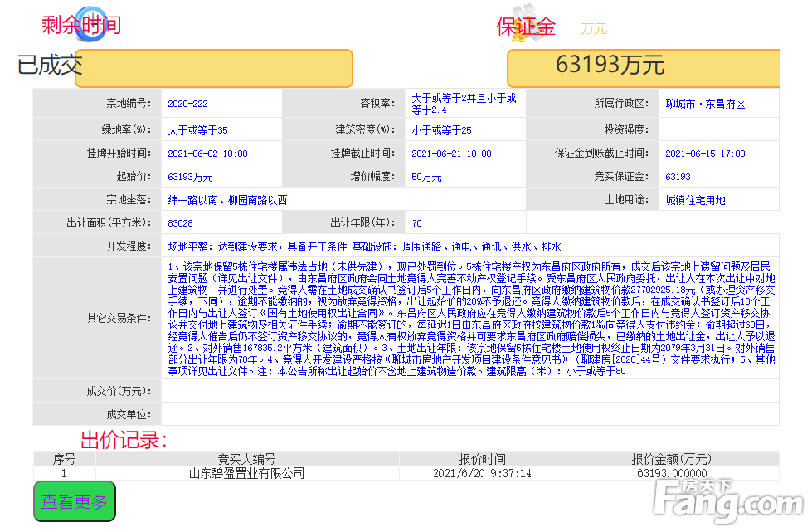The image size is (812, 532).
Task: Click the 报价金额(万元) column header
Action: 671,459
